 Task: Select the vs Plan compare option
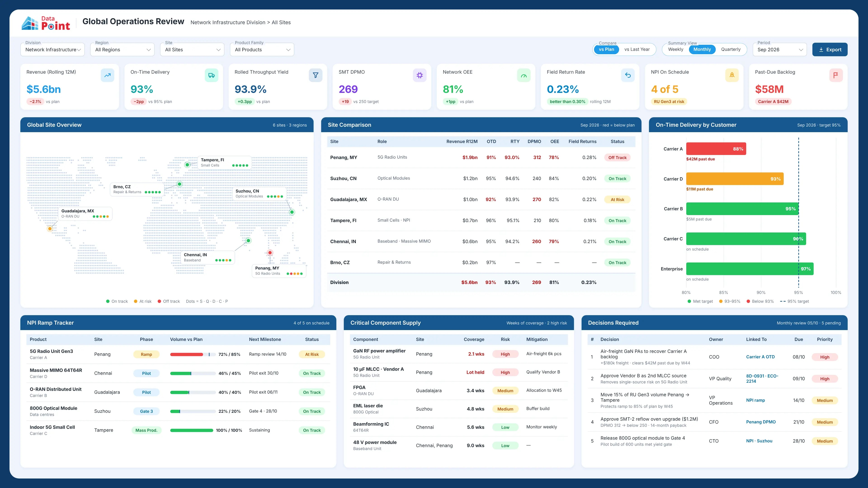(606, 49)
